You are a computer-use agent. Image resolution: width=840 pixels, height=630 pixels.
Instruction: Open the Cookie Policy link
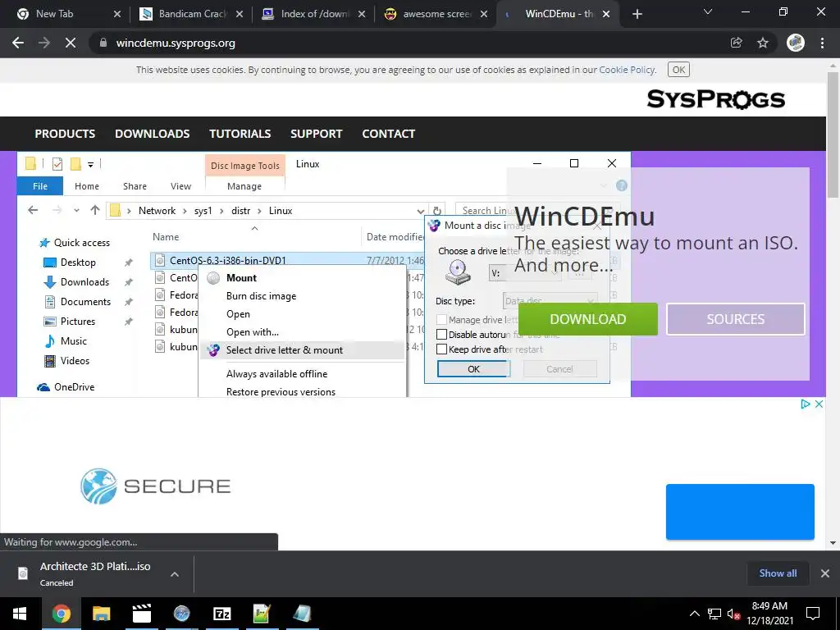click(627, 70)
